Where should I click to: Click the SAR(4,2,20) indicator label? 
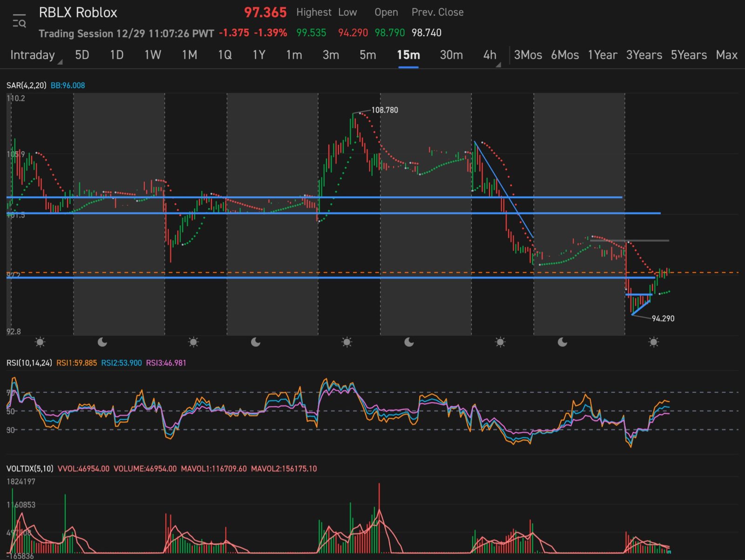(x=26, y=85)
